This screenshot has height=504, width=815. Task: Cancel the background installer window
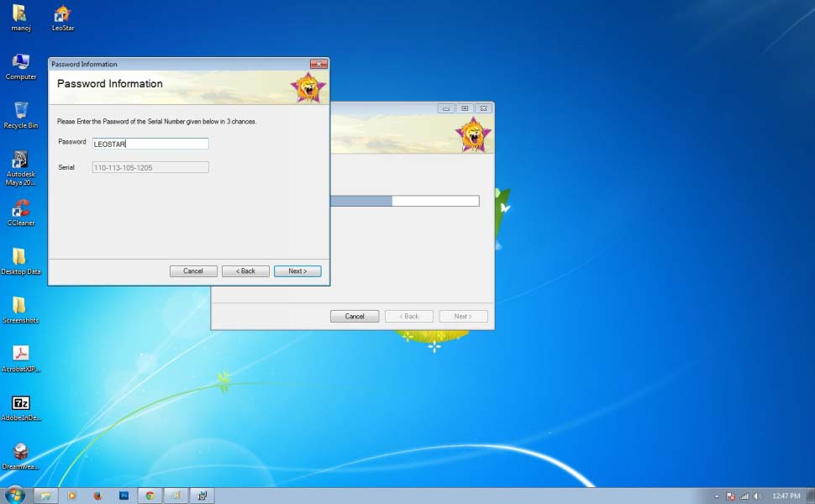355,317
